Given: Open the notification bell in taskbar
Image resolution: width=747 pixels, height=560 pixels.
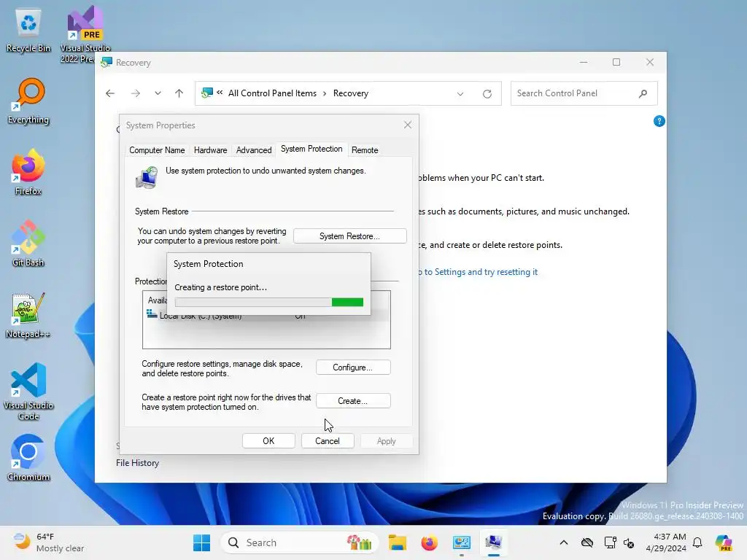Looking at the screenshot, I should point(697,542).
